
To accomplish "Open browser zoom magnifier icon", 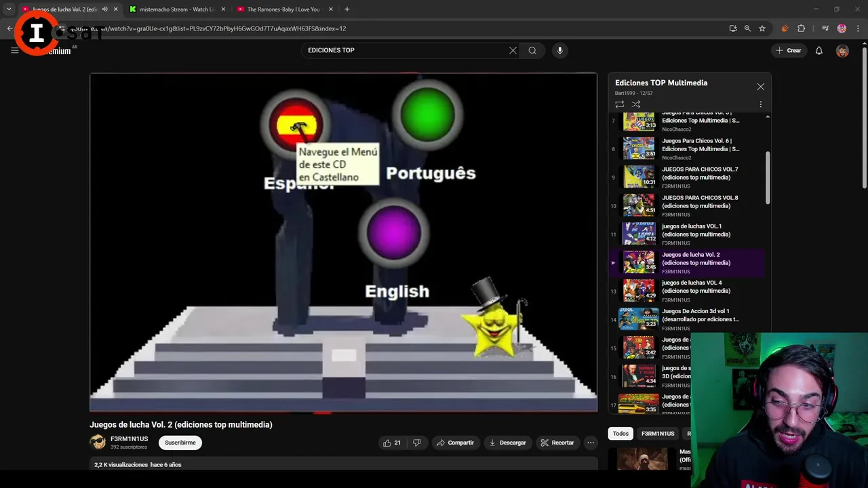I will [x=747, y=28].
